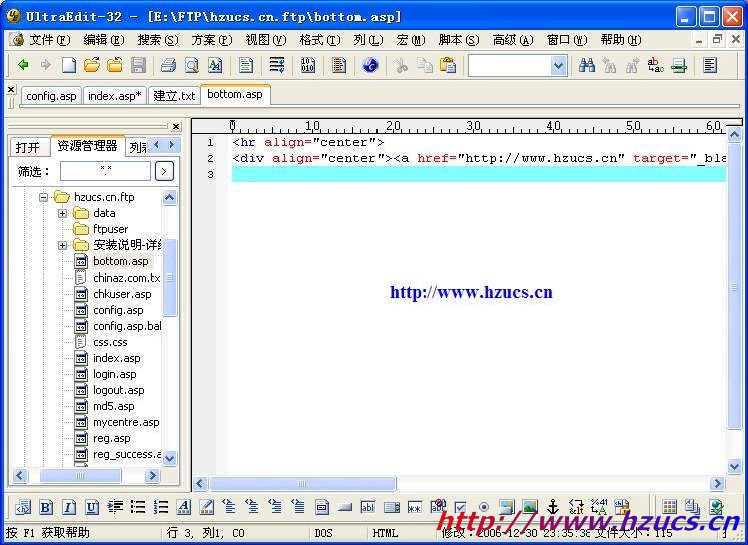Open print preview magnifier icon

[x=192, y=65]
